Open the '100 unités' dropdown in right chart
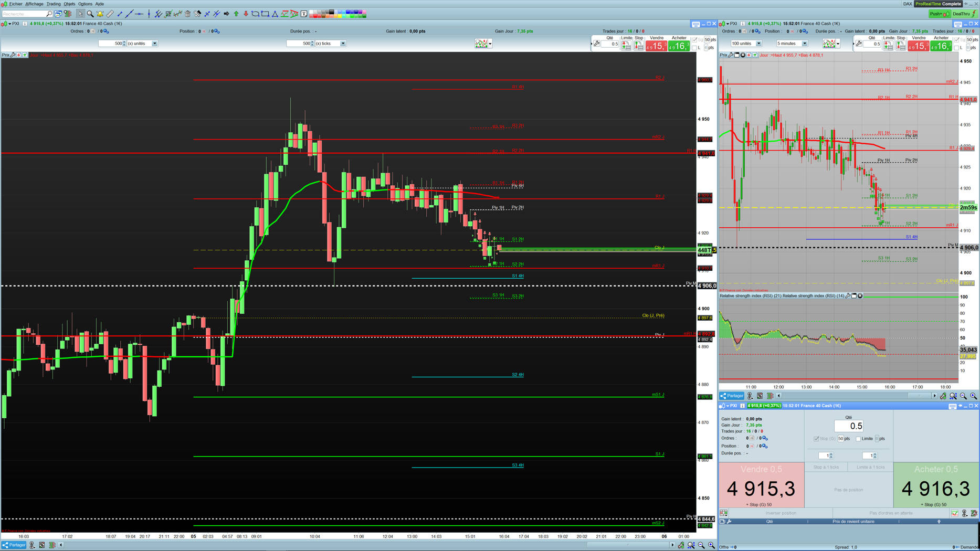 [758, 44]
